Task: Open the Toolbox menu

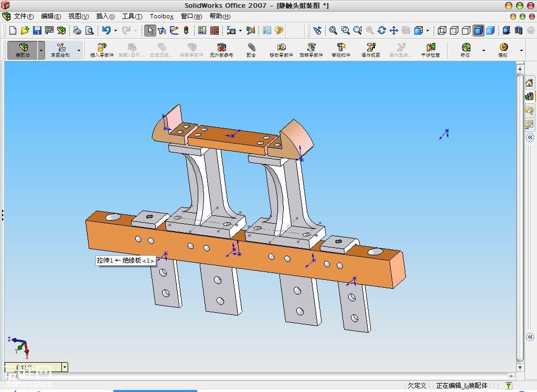Action: (x=162, y=16)
